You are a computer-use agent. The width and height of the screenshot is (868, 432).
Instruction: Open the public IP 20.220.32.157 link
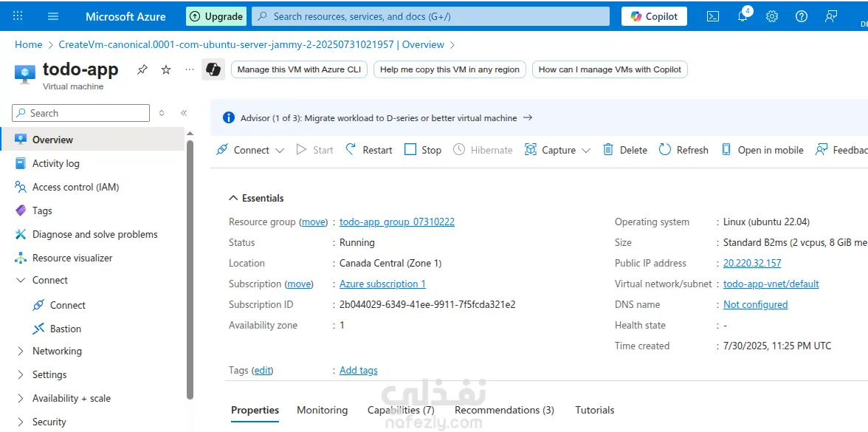pyautogui.click(x=752, y=263)
